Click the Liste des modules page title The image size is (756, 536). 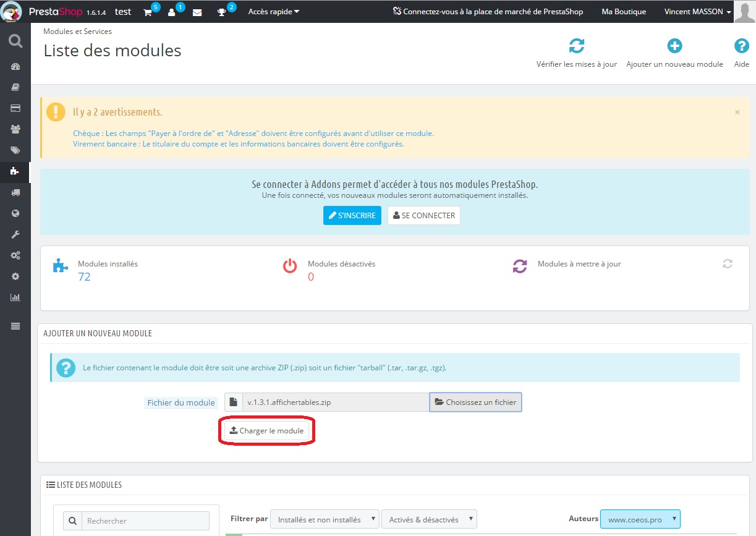click(113, 51)
